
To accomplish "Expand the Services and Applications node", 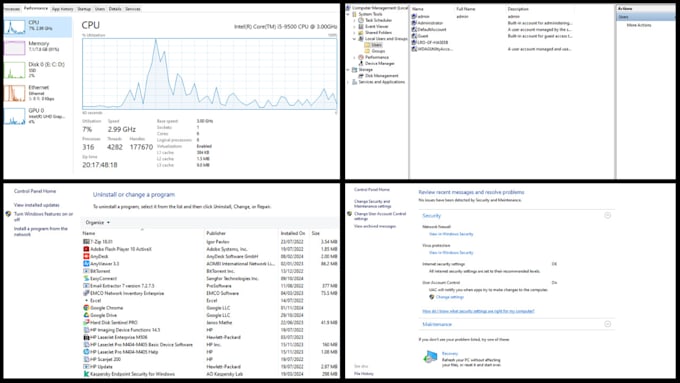I will point(348,82).
